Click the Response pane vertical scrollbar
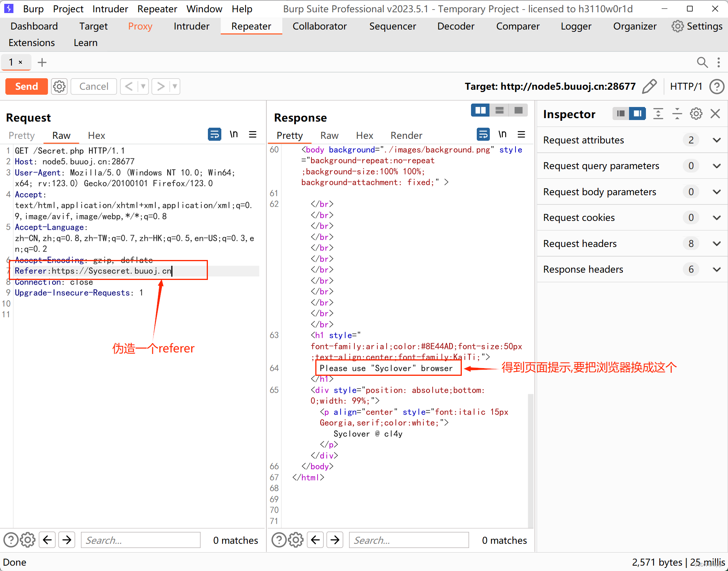This screenshot has height=571, width=728. [531, 460]
